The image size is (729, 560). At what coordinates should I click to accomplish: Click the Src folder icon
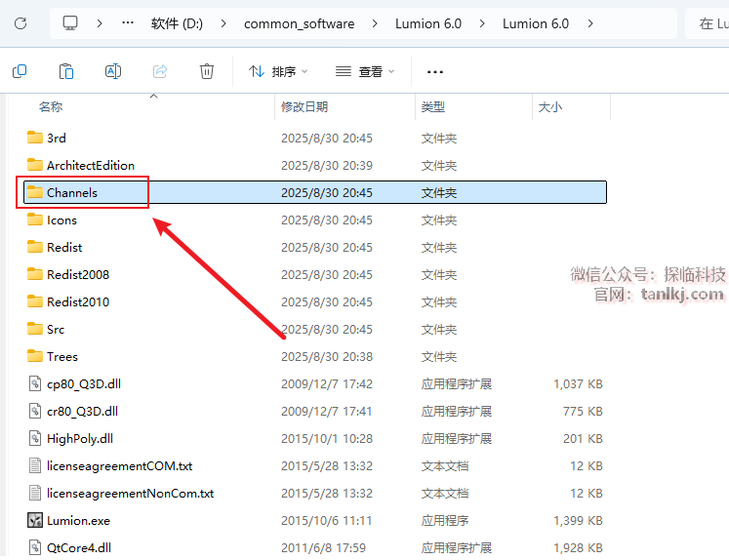tap(35, 329)
